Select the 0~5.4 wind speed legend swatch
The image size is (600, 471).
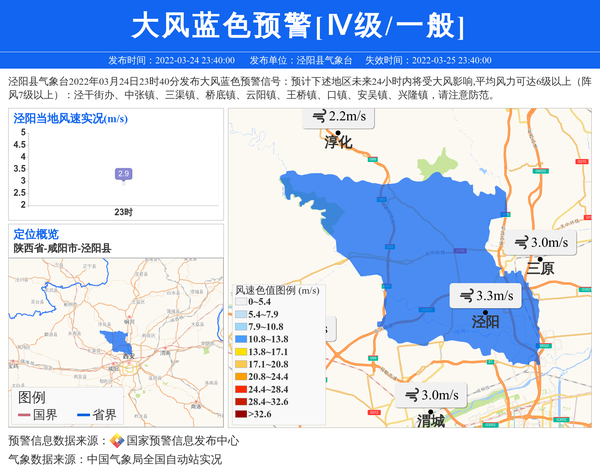(x=241, y=302)
